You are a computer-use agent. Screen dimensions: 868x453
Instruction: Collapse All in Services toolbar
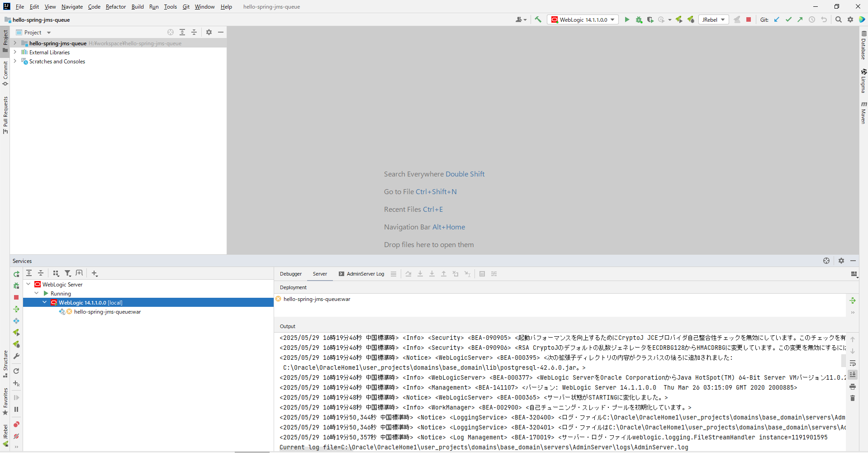(x=41, y=273)
